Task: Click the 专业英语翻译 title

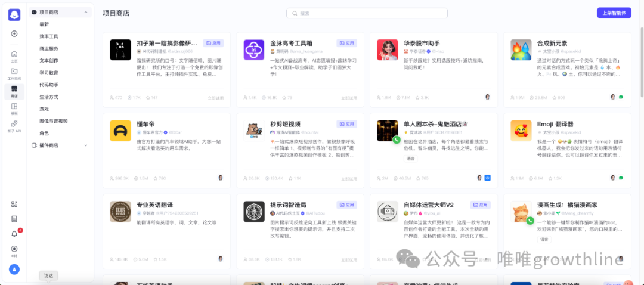Action: [x=155, y=205]
